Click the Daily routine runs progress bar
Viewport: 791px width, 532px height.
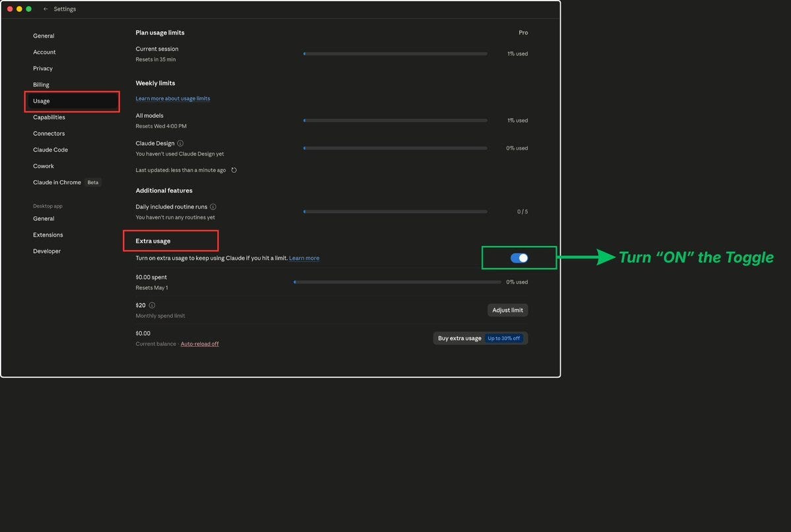(x=396, y=212)
